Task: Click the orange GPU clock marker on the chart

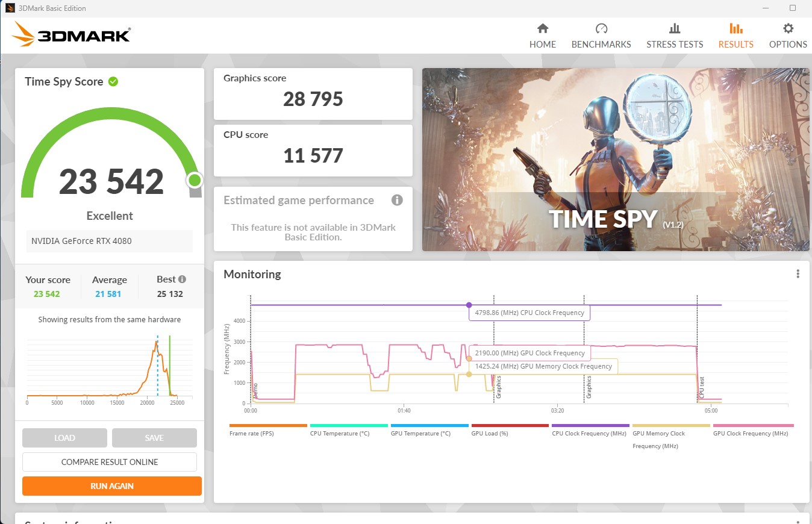Action: point(469,358)
